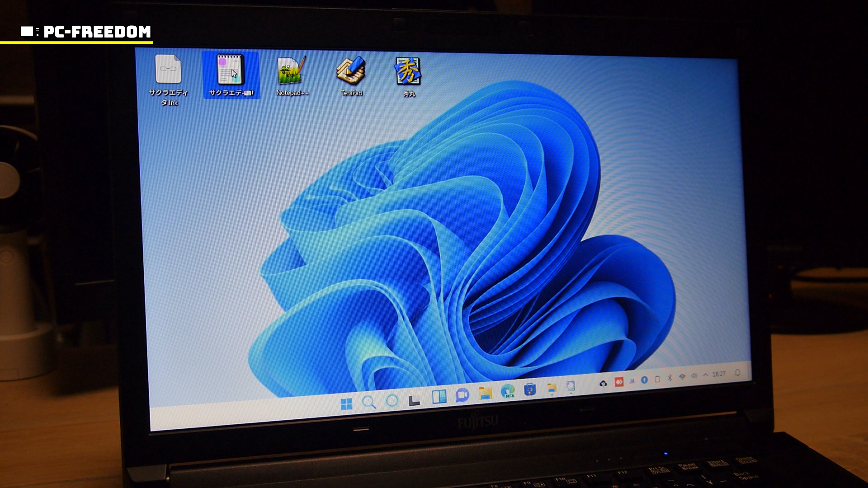The height and width of the screenshot is (488, 868).
Task: Open TeraPad desktop shortcut
Action: tap(351, 71)
